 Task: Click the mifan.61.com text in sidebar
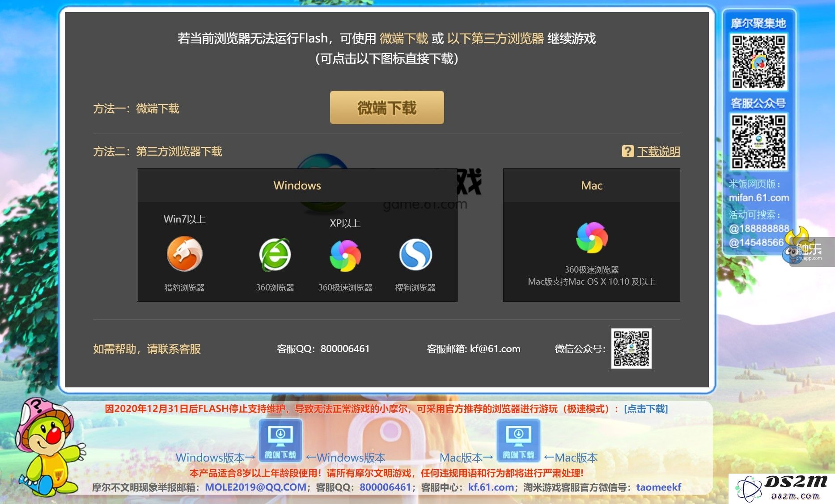[759, 197]
